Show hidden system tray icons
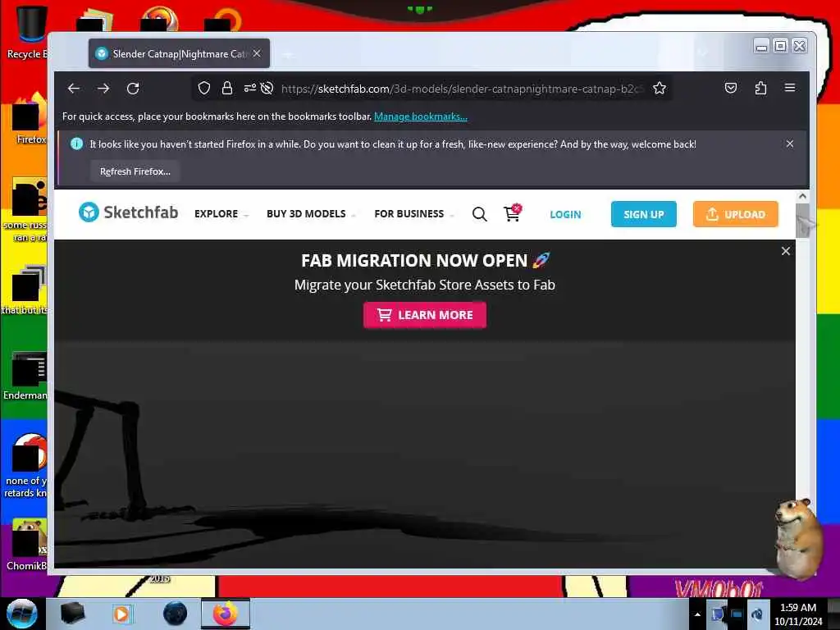The width and height of the screenshot is (840, 630). [697, 614]
